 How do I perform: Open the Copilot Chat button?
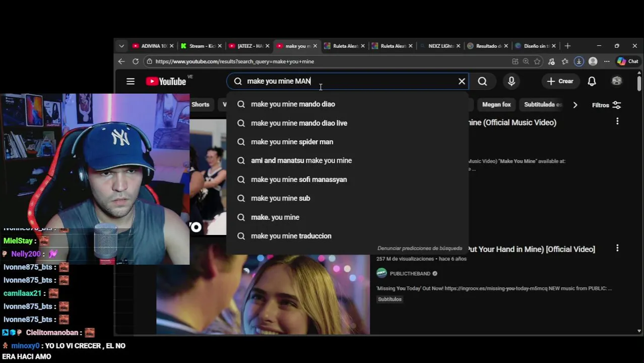(x=628, y=62)
